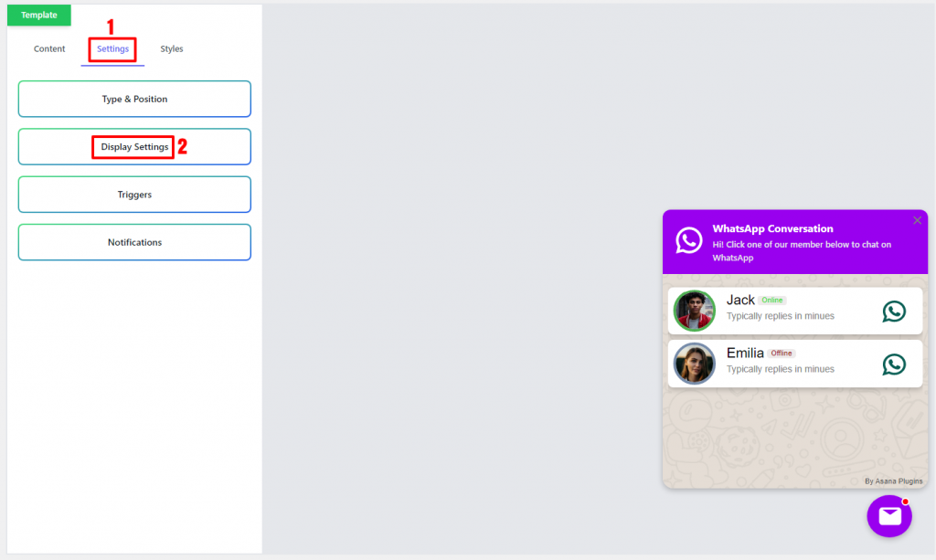
Task: Click the green Template button
Action: click(x=38, y=15)
